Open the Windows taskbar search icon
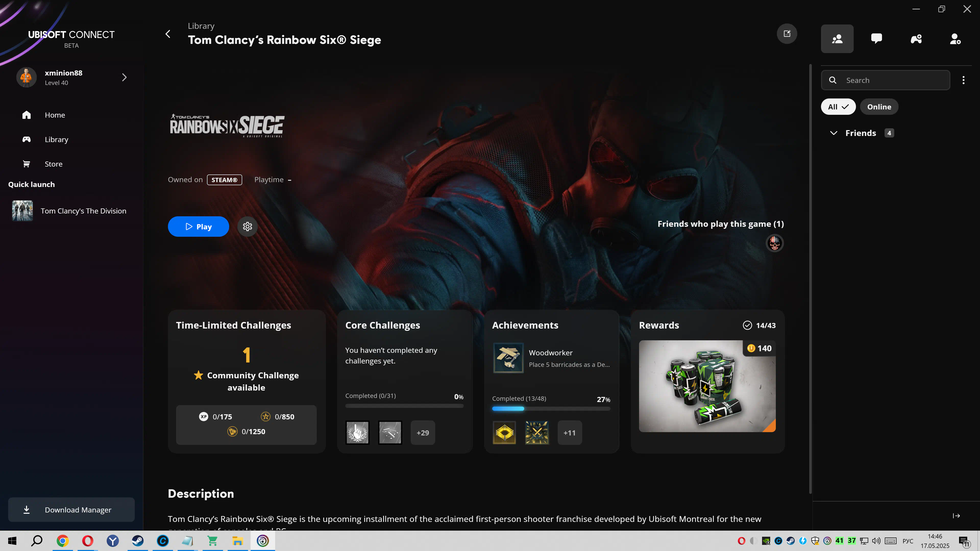 point(37,541)
